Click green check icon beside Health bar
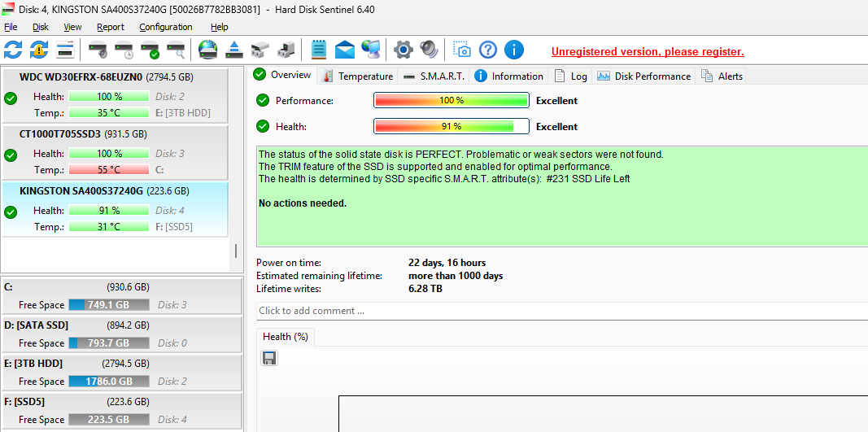The height and width of the screenshot is (432, 868). 263,126
